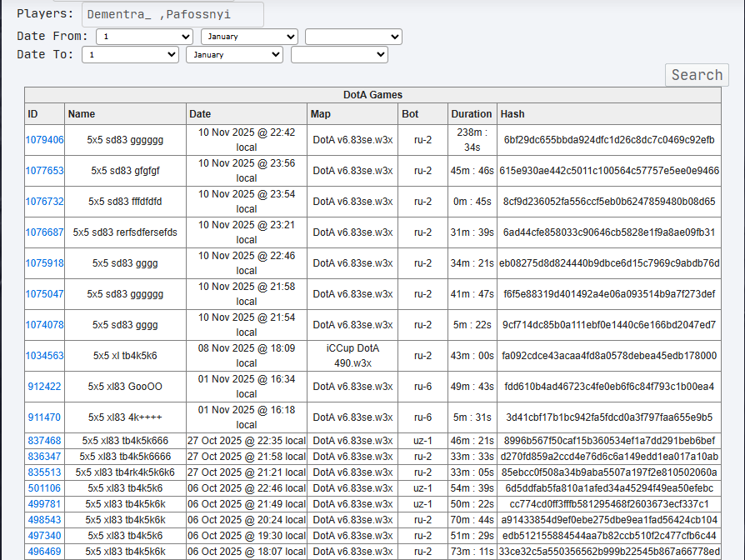This screenshot has height=560, width=745.
Task: Click date '01 Nov 2025 @ 16:34 local'
Action: point(247,387)
